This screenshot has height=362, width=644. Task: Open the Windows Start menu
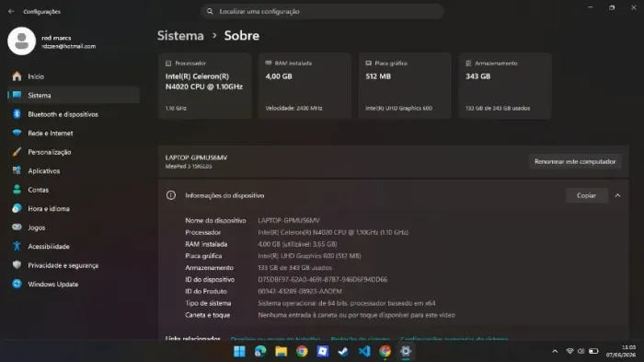click(239, 351)
